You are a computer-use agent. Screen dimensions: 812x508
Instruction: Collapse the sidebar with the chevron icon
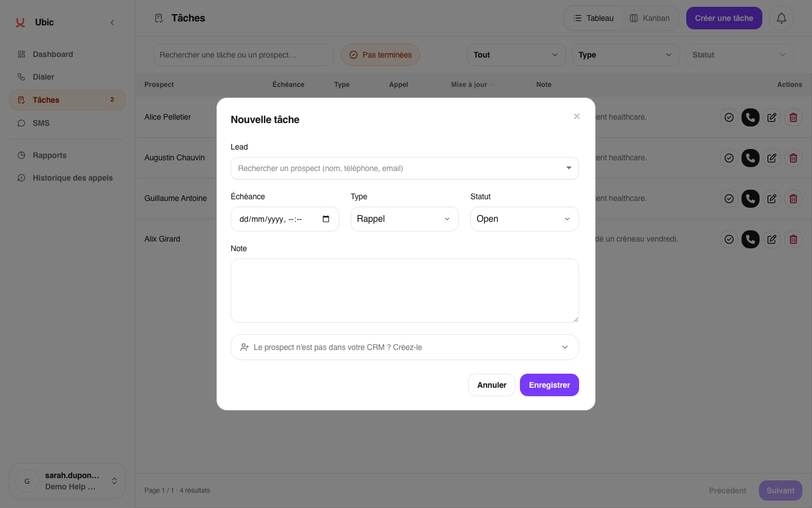[x=112, y=23]
